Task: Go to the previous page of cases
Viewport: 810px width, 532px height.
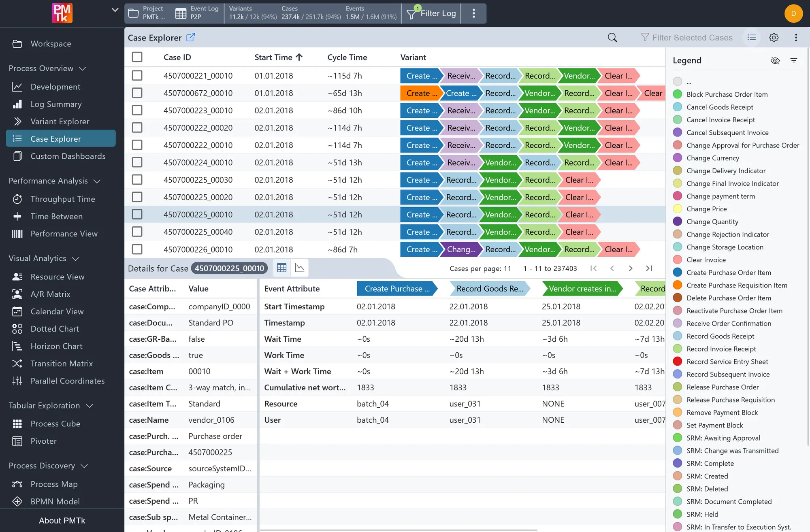Action: 612,268
